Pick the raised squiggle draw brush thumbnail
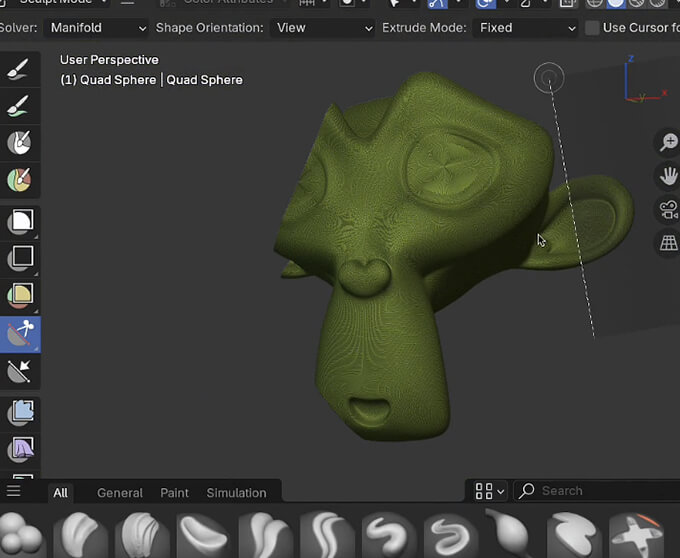The image size is (680, 558). (x=389, y=535)
